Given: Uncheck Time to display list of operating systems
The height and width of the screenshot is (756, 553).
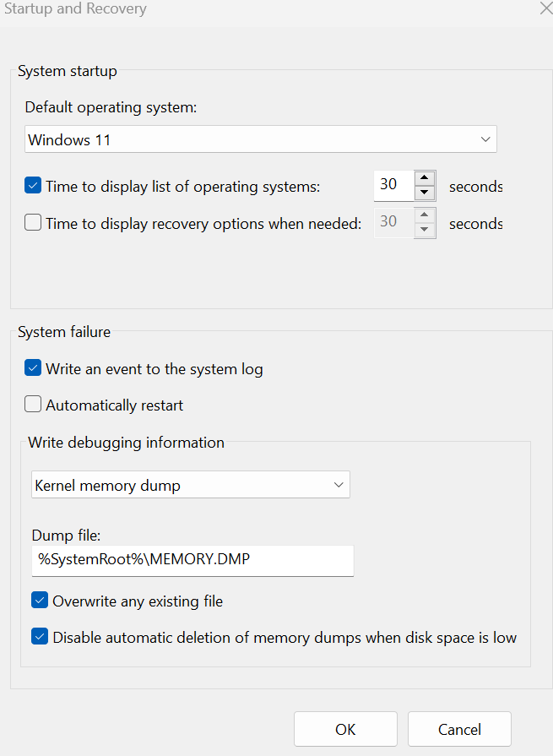Looking at the screenshot, I should click(33, 186).
